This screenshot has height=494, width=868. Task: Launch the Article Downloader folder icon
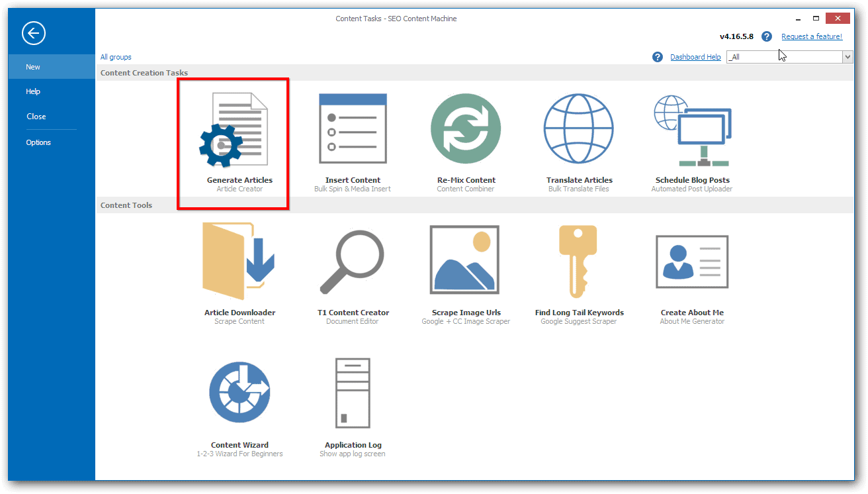(239, 262)
